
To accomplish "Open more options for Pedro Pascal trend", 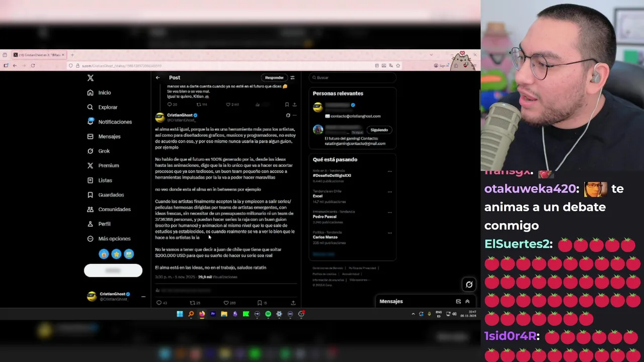I will (389, 212).
